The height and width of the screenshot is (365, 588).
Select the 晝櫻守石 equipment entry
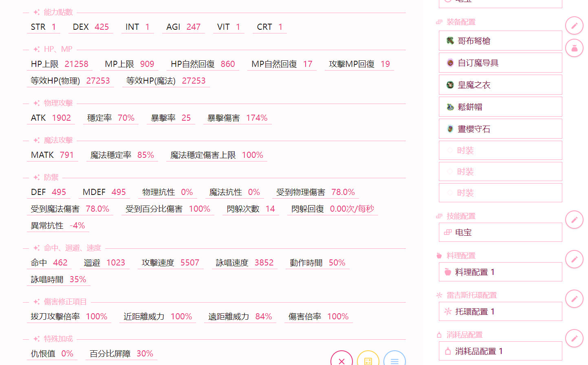(500, 129)
